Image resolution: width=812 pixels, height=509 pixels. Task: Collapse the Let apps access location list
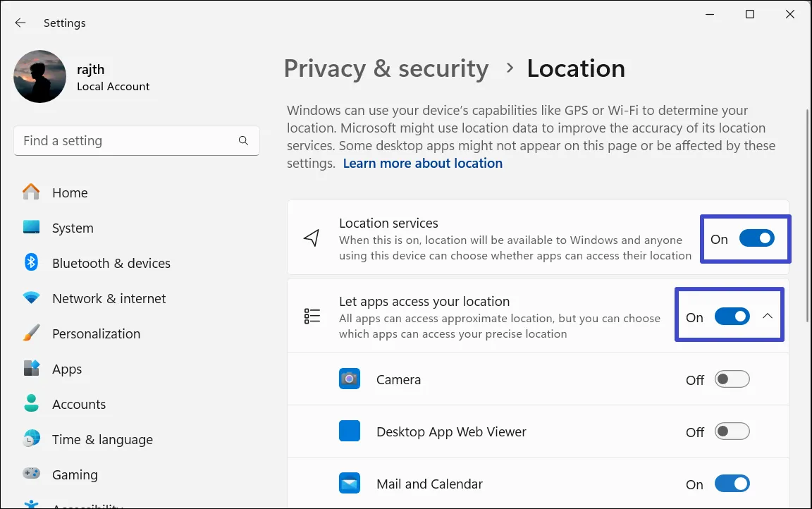tap(768, 317)
